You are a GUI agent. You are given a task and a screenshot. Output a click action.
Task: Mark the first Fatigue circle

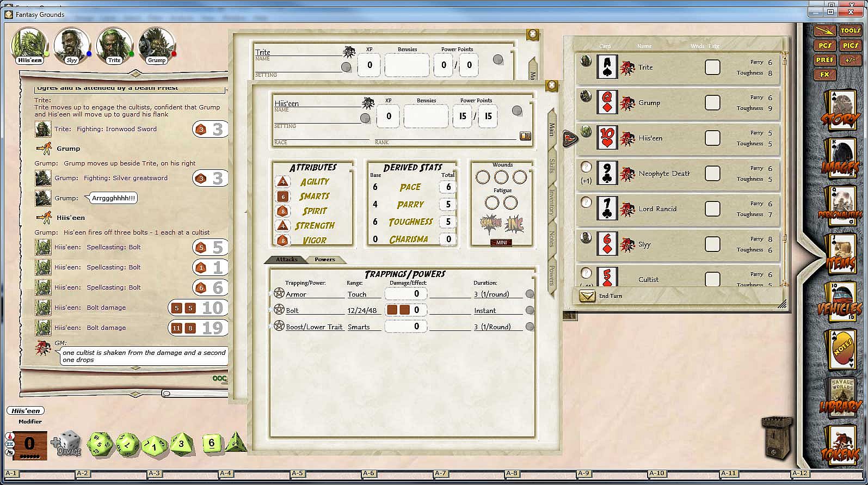click(492, 203)
